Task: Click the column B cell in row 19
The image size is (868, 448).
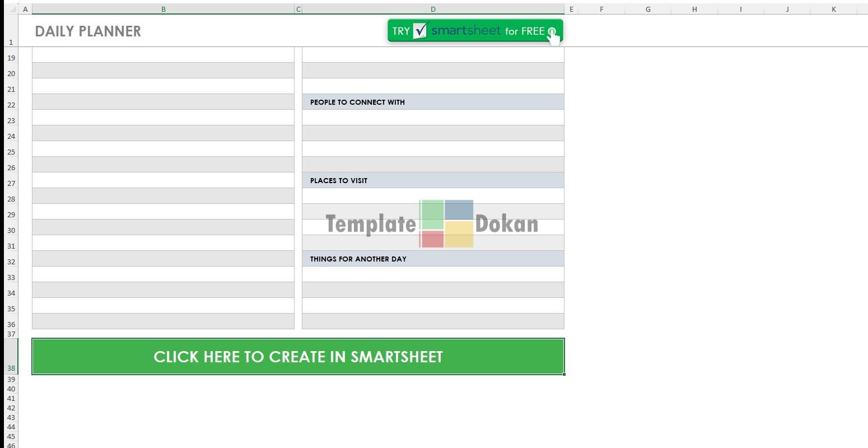Action: click(163, 55)
